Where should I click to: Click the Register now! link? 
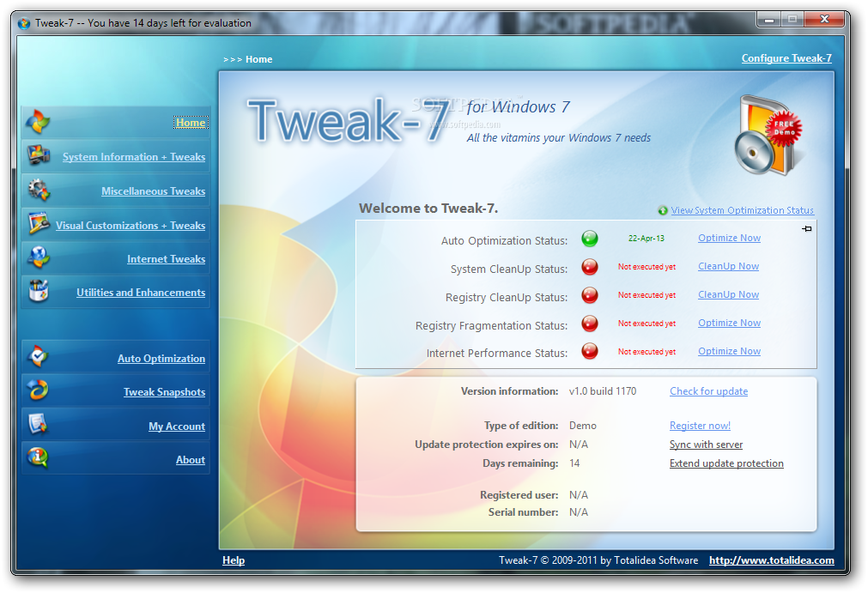700,426
